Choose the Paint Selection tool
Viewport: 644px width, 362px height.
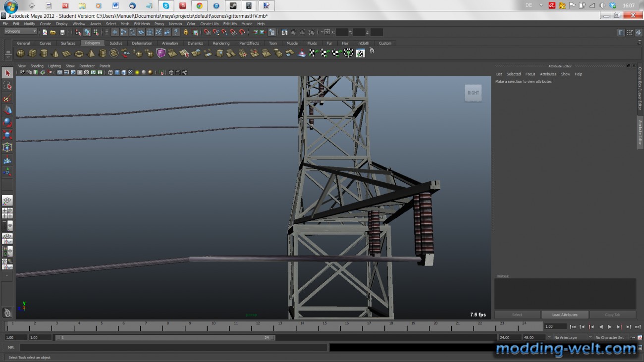(x=7, y=98)
